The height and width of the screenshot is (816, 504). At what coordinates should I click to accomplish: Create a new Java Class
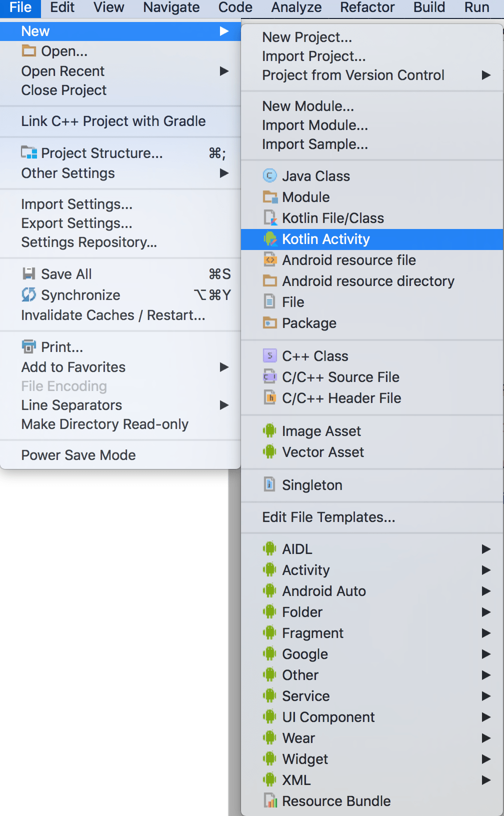315,176
